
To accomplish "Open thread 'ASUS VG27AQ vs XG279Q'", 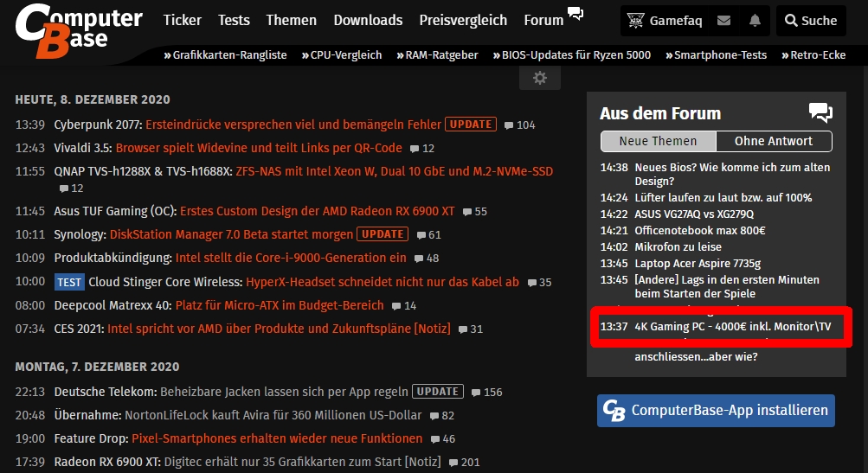I will click(694, 214).
